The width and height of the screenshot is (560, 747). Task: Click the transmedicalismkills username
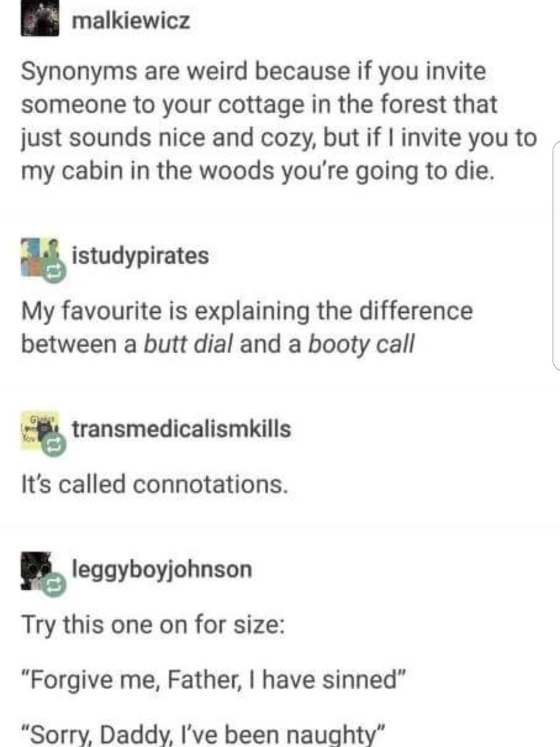click(x=181, y=429)
